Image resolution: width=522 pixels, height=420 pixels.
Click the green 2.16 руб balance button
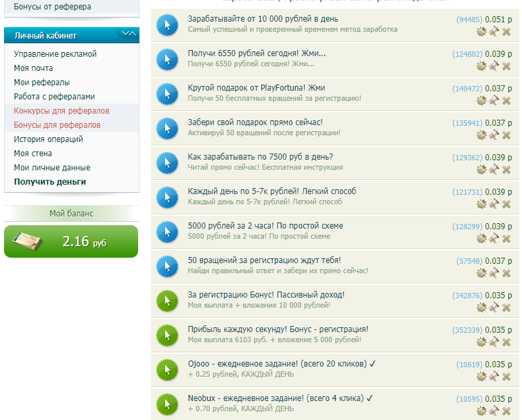click(x=71, y=241)
